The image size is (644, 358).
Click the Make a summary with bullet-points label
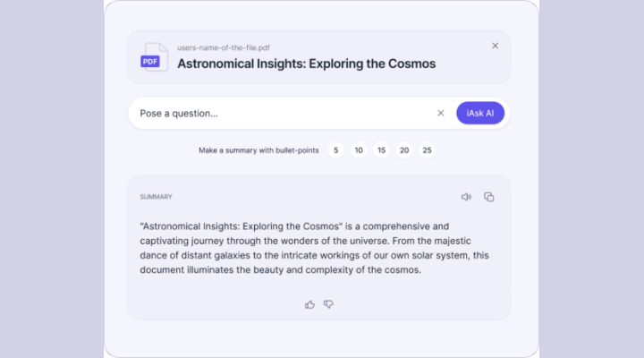pyautogui.click(x=258, y=150)
